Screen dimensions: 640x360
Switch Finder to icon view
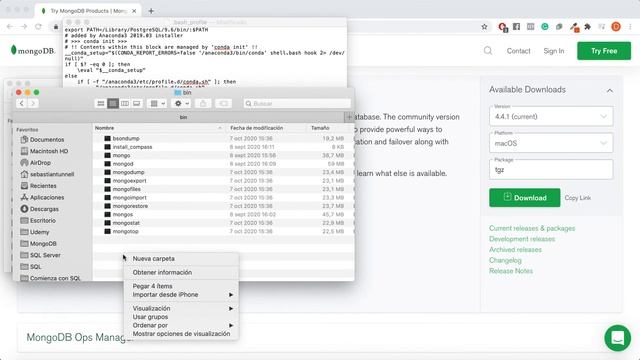101,103
